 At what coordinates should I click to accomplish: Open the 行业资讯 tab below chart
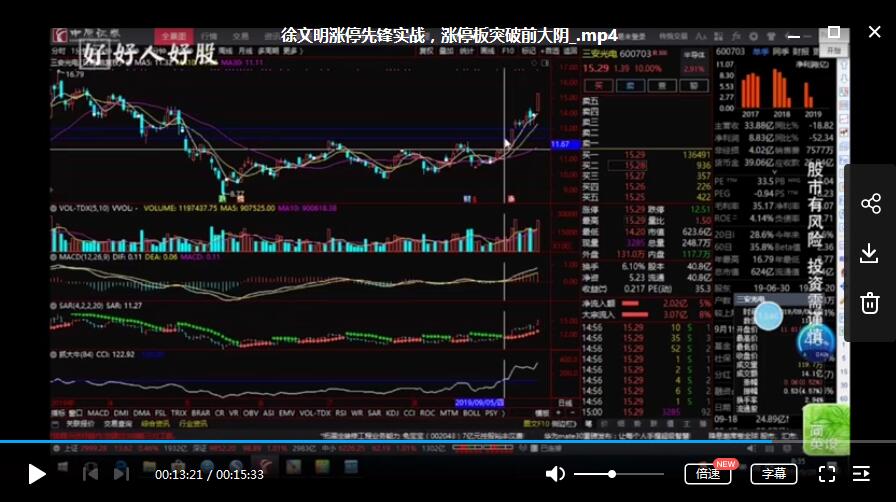pos(193,424)
